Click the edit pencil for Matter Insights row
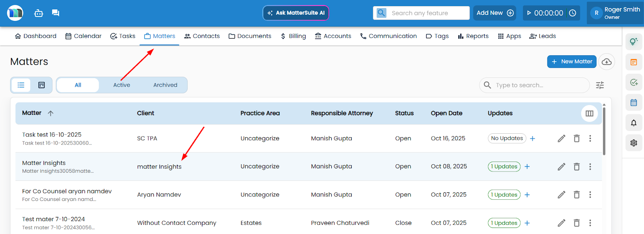Screen dimensions: 644x234 (x=561, y=167)
